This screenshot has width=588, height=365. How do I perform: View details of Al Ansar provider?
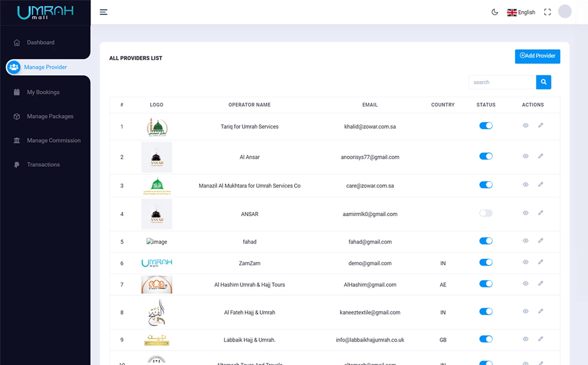click(525, 156)
